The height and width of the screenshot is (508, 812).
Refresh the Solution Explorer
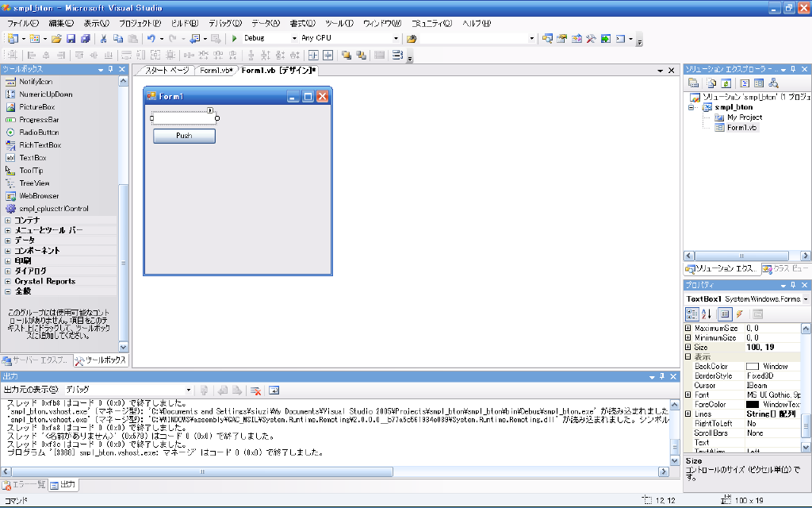(x=726, y=83)
